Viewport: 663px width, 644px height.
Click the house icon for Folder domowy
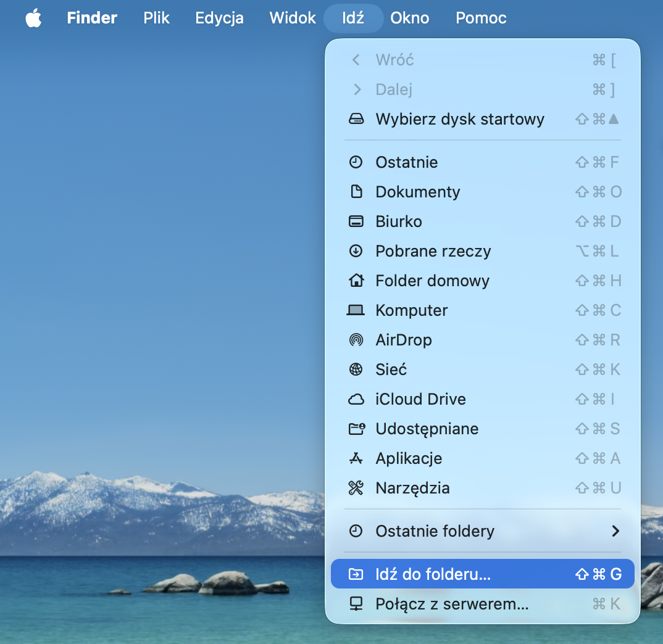tap(356, 281)
